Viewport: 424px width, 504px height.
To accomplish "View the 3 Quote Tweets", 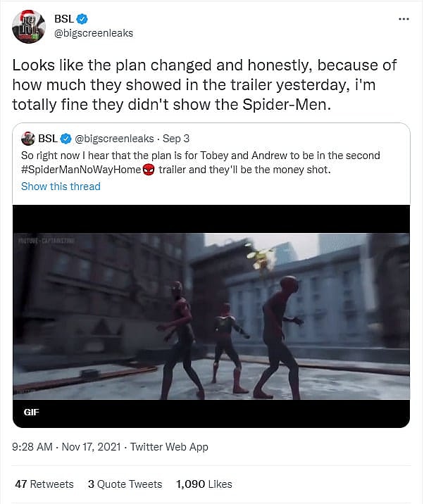I will pyautogui.click(x=125, y=484).
